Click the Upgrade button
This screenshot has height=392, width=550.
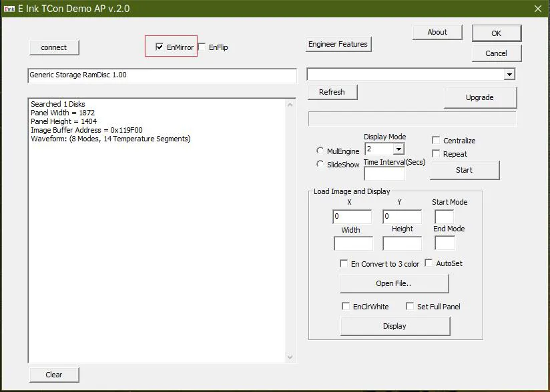(x=480, y=97)
